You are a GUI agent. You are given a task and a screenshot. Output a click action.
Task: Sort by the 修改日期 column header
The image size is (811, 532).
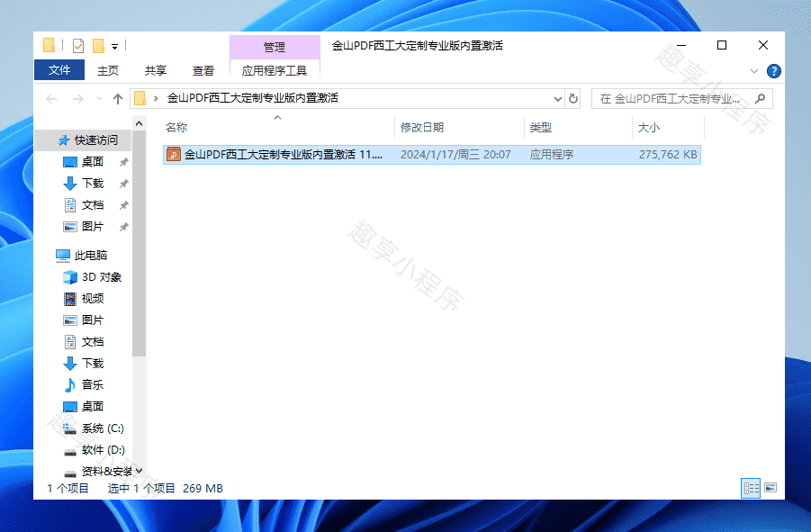coord(422,127)
